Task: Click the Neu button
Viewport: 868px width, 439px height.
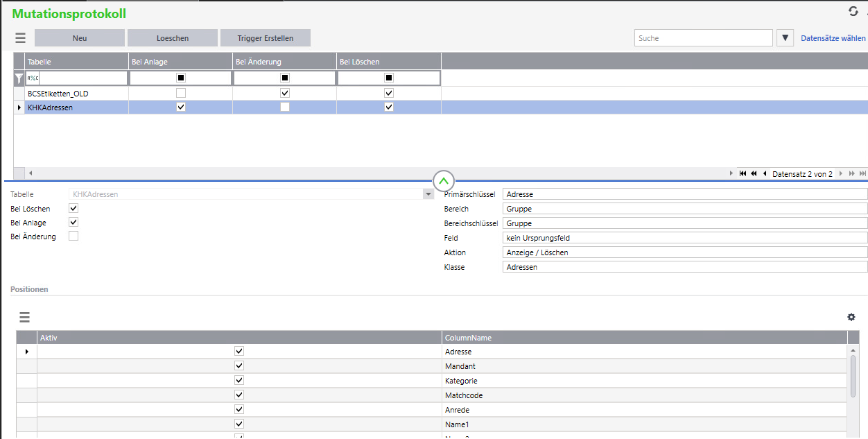Action: (x=80, y=38)
